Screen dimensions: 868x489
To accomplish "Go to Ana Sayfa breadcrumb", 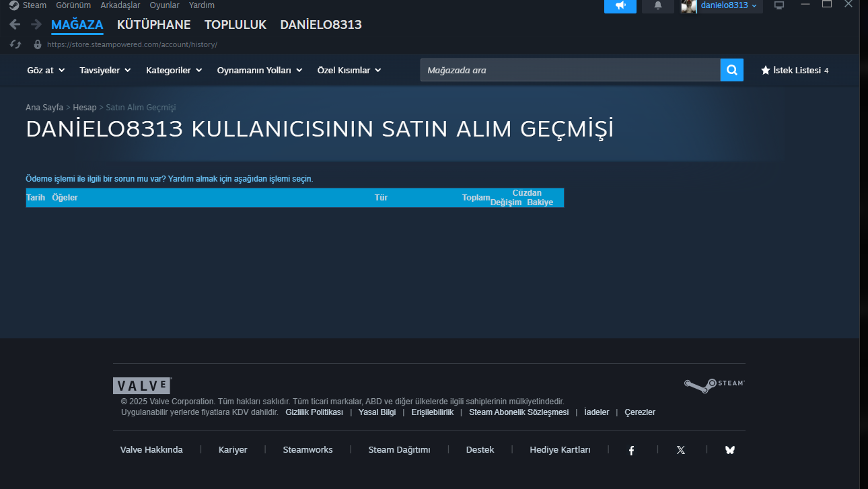I will pyautogui.click(x=44, y=108).
